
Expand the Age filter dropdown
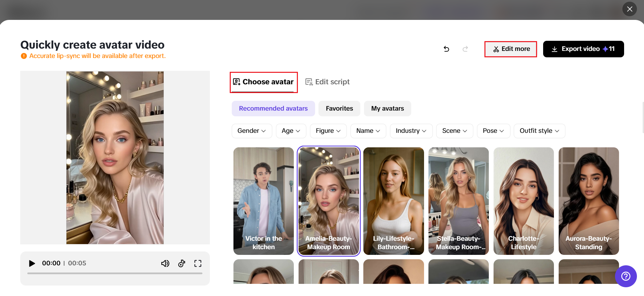(x=291, y=131)
